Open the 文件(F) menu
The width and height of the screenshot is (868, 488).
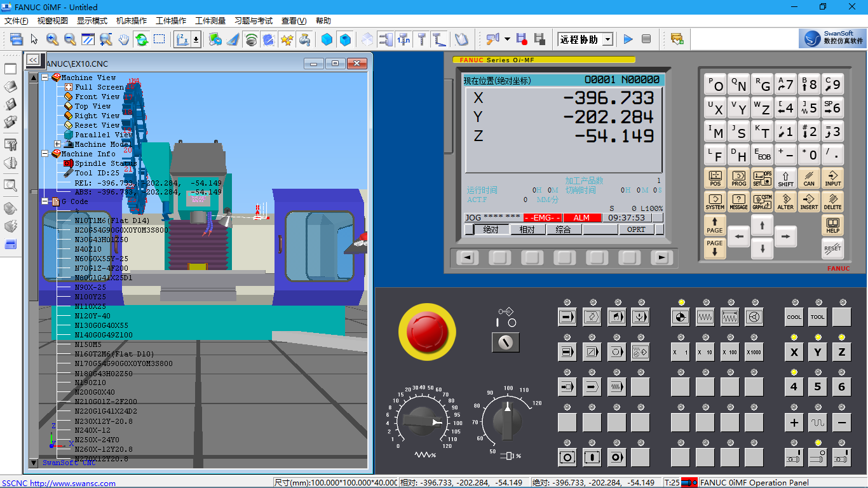point(17,21)
